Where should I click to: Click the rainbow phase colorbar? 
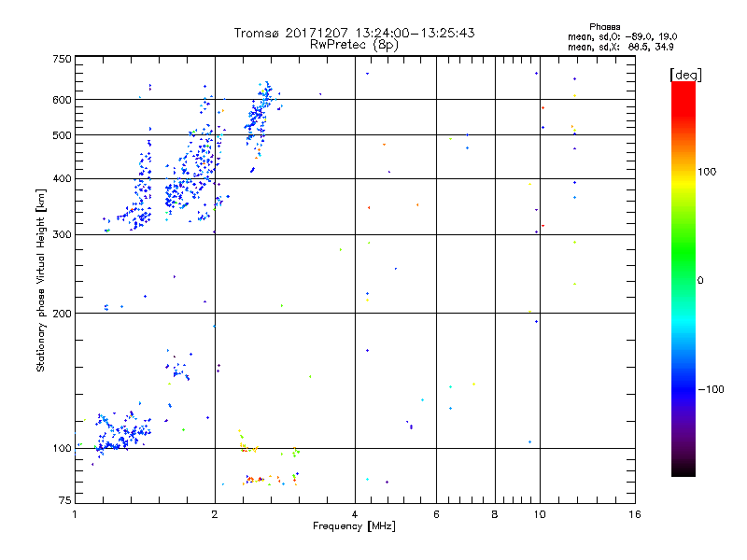pos(684,278)
